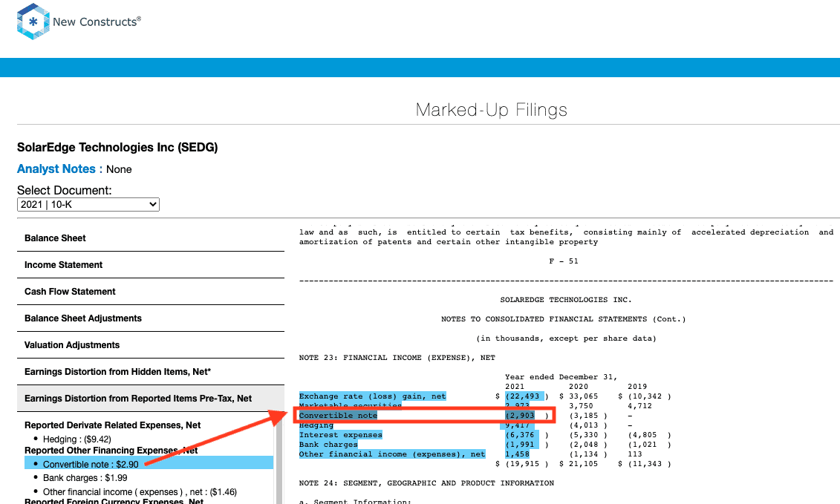The height and width of the screenshot is (504, 840).
Task: Click the Analyst Notes link
Action: coord(56,169)
